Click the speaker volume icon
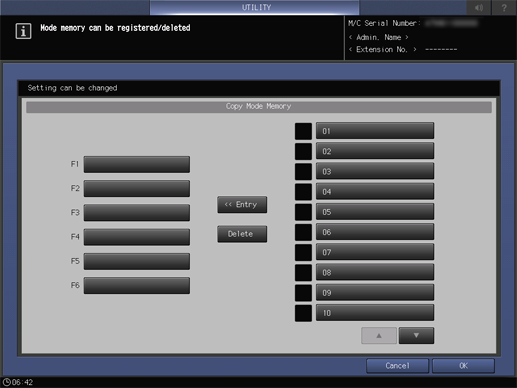Screen dimensions: 517x388 point(479,7)
